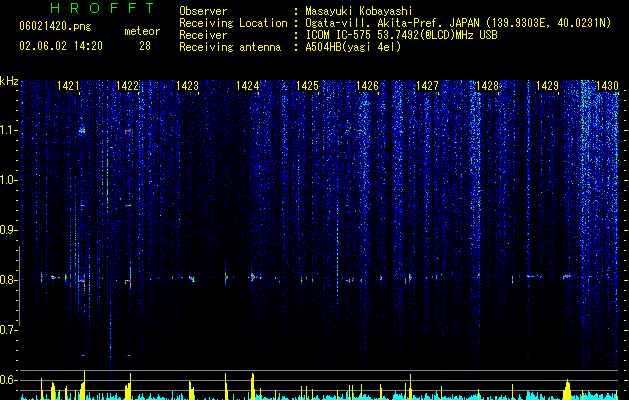Select observer name Masayuki Kobayashi
Screen dimensions: 629x400
click(359, 11)
